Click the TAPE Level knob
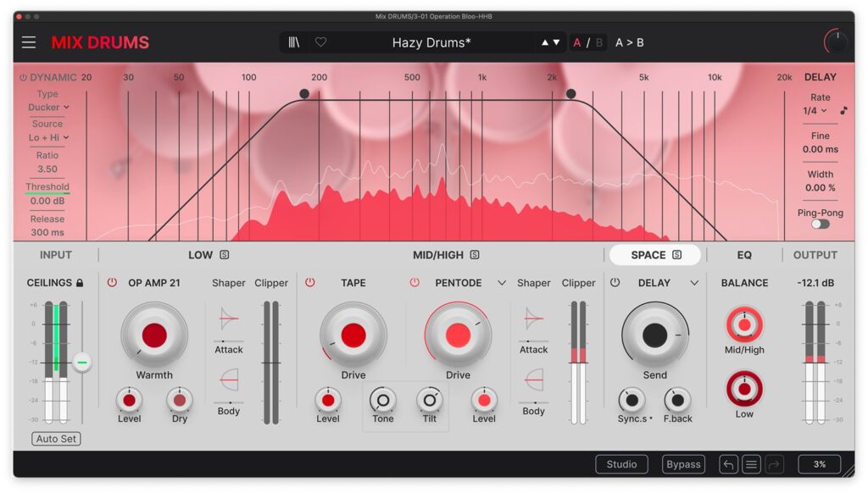This screenshot has height=493, width=868. tap(328, 400)
